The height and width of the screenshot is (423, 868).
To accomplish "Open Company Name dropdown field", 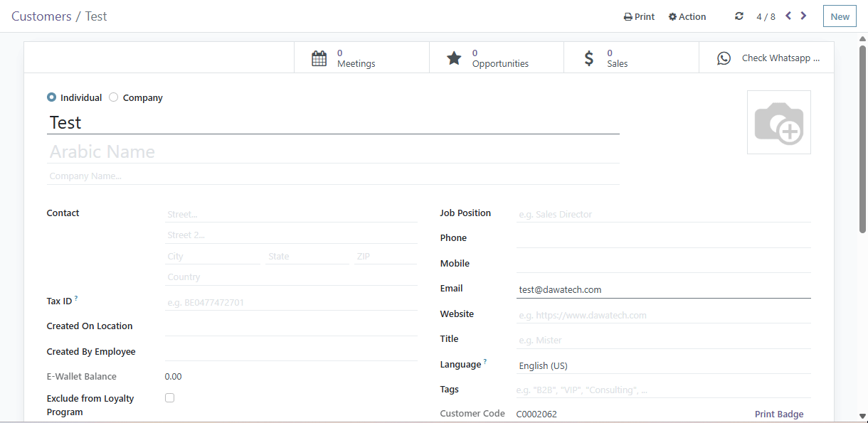I will click(333, 176).
